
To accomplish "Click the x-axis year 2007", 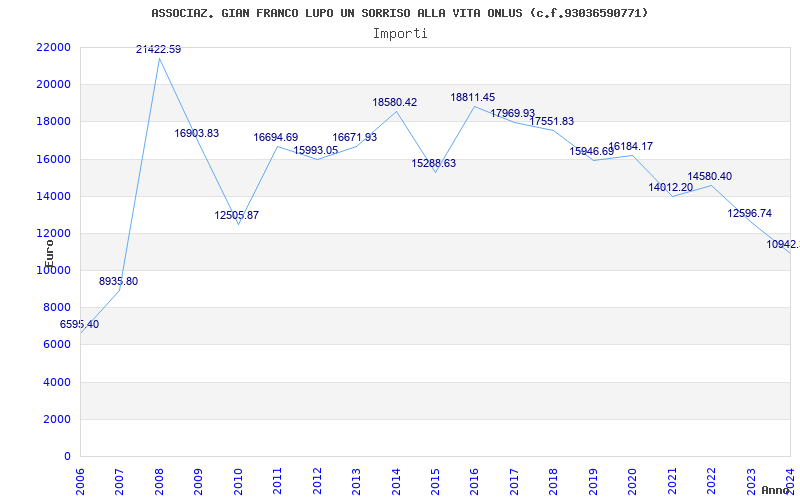I will pos(120,480).
